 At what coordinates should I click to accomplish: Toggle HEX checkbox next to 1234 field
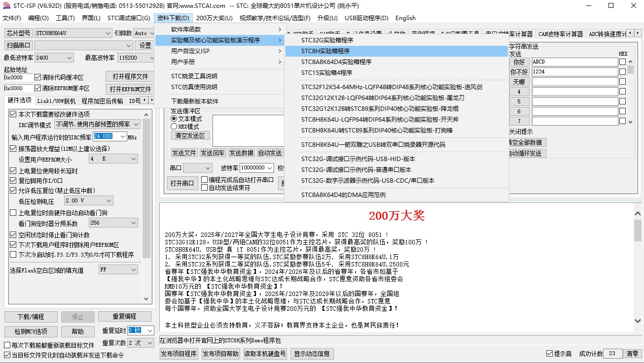point(622,72)
